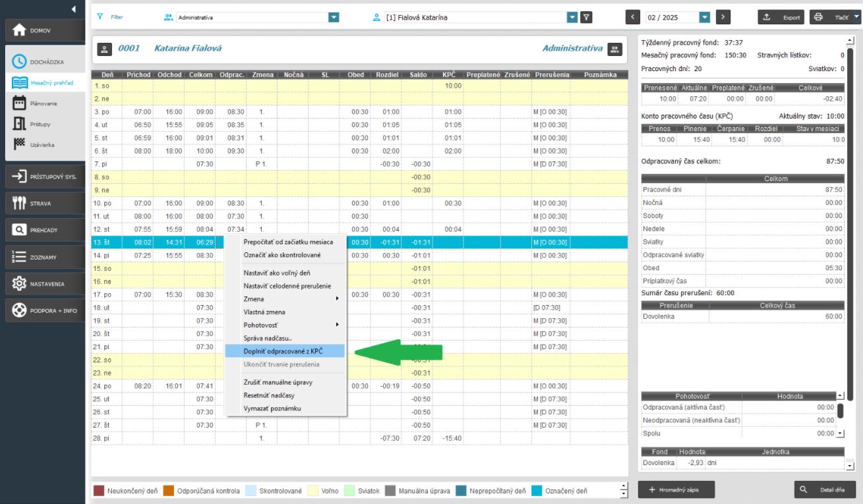Open the Nastavenia settings section
The image size is (863, 504).
(42, 284)
